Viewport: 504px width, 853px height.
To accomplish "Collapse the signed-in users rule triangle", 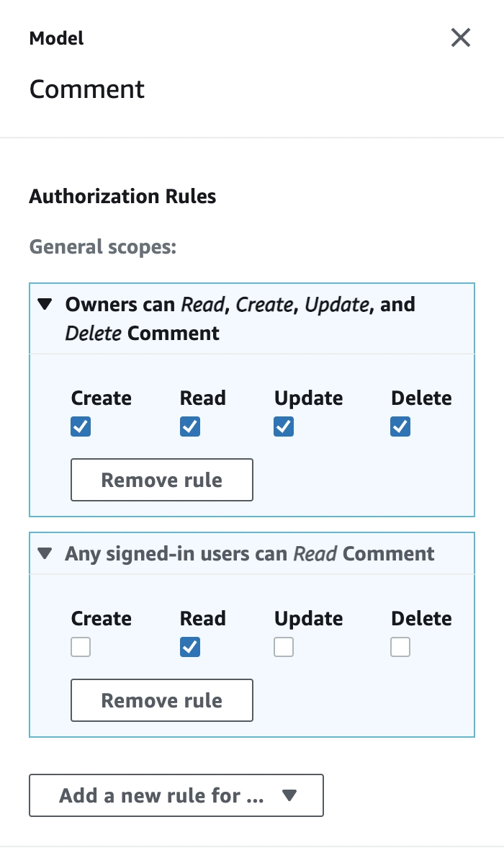I will click(45, 554).
